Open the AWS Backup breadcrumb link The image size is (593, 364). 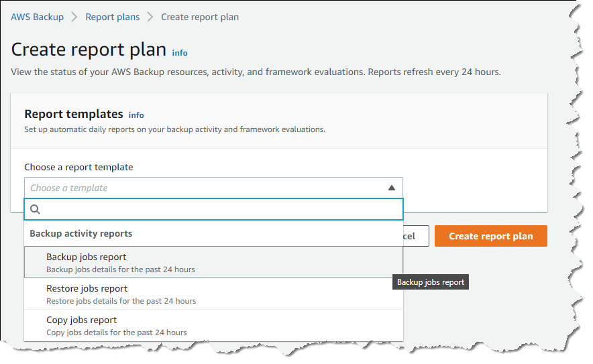pyautogui.click(x=37, y=17)
